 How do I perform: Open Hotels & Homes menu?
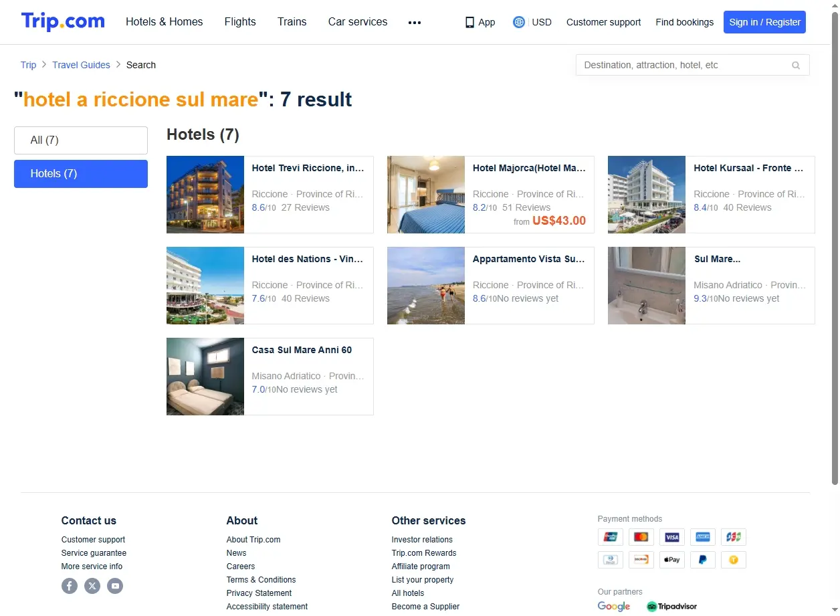165,21
